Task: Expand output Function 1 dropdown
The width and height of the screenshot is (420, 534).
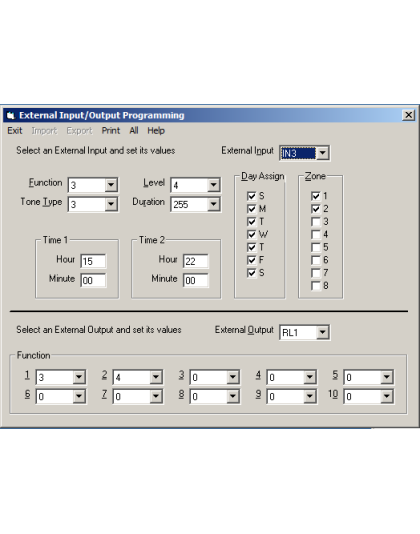Action: point(79,377)
